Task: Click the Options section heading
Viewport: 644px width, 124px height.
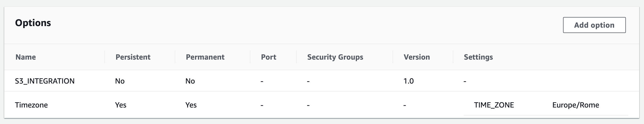Action: (x=33, y=23)
